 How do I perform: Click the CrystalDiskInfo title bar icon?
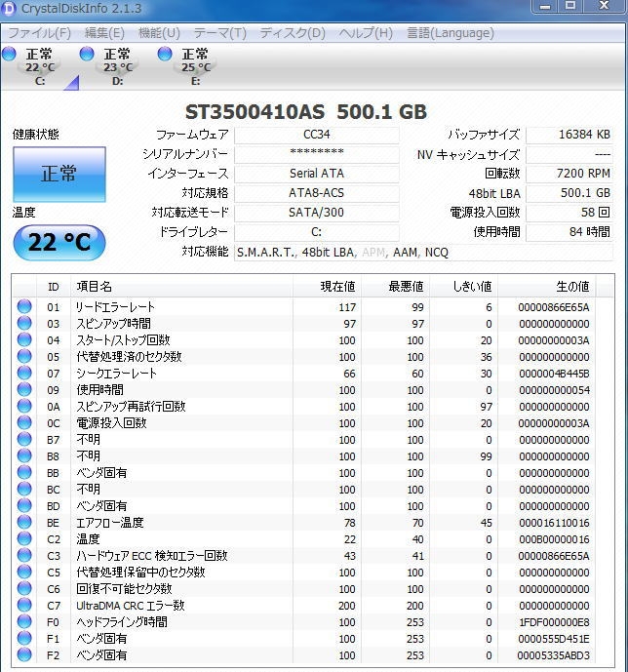coord(9,8)
